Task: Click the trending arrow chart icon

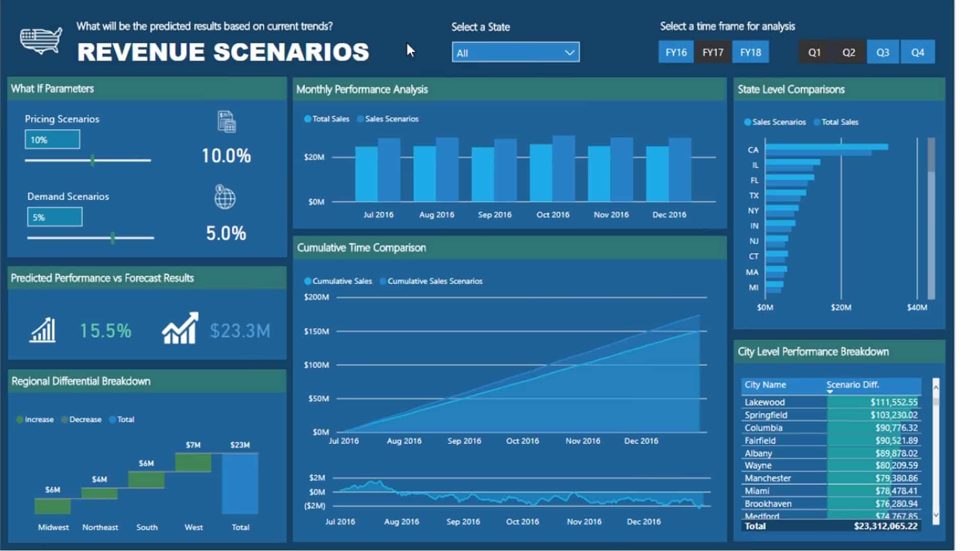Action: tap(180, 329)
